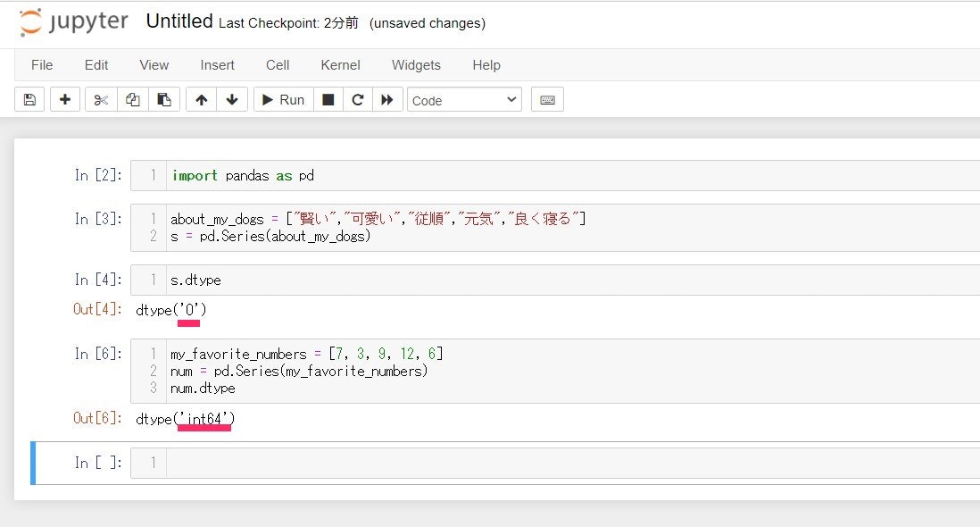The image size is (980, 527).
Task: Move selected cell up arrow
Action: [x=201, y=99]
